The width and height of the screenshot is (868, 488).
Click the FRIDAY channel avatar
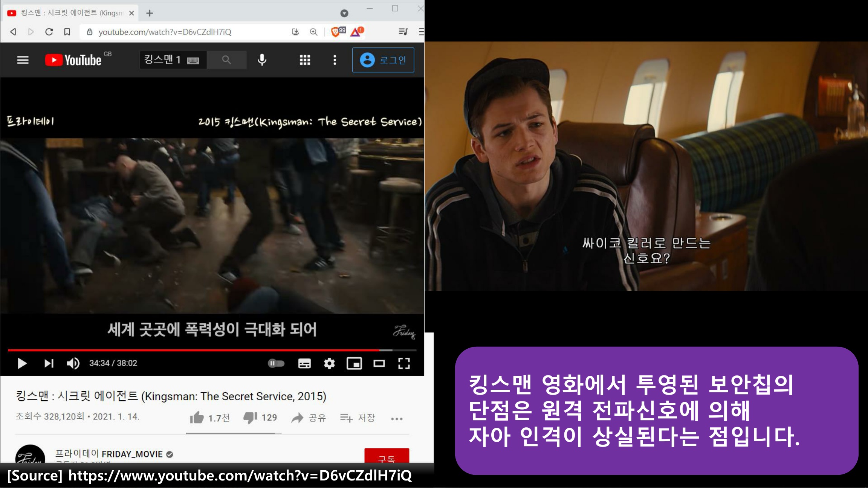click(30, 454)
